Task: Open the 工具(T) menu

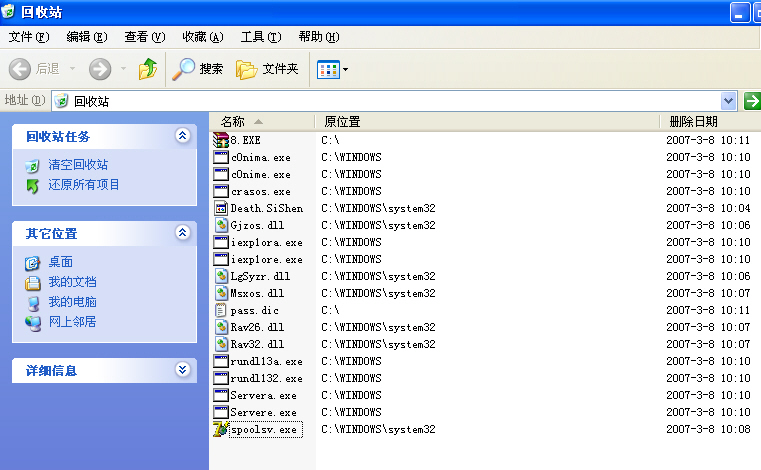Action: (261, 37)
